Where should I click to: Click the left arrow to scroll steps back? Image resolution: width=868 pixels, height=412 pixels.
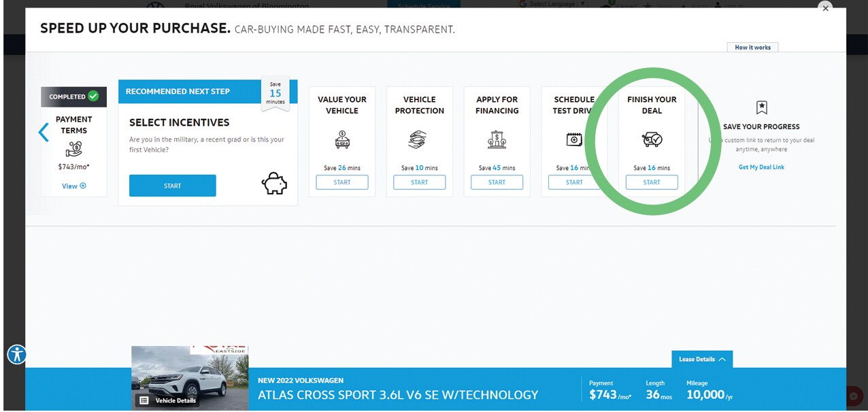[44, 132]
